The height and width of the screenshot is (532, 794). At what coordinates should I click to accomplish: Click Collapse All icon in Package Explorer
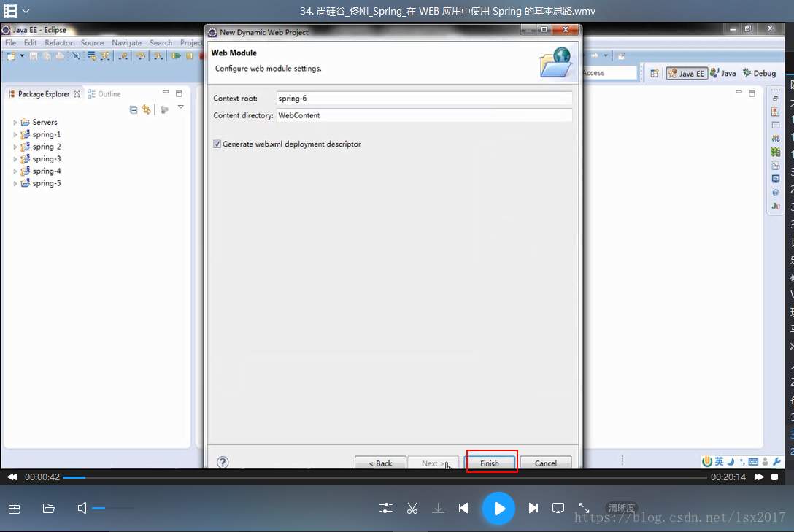(133, 110)
